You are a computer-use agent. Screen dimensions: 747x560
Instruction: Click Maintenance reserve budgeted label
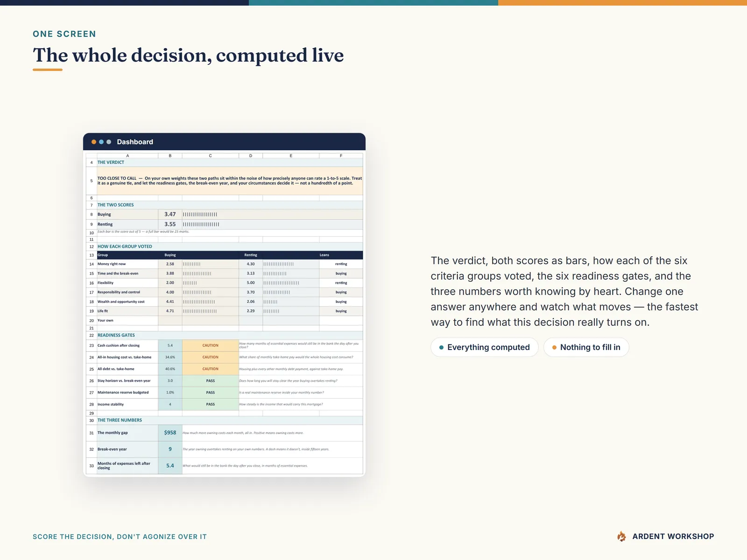(123, 392)
